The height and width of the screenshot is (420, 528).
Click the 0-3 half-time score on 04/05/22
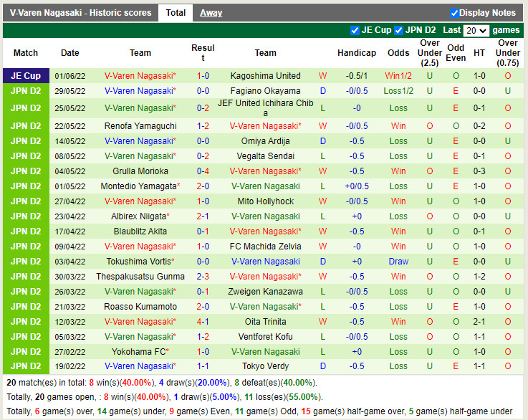click(x=479, y=171)
